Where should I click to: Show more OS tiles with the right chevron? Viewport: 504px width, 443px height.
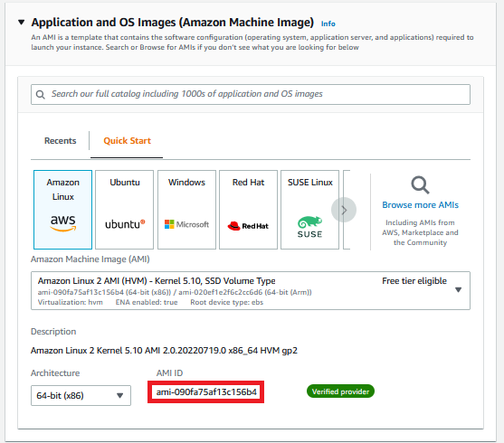pos(344,210)
